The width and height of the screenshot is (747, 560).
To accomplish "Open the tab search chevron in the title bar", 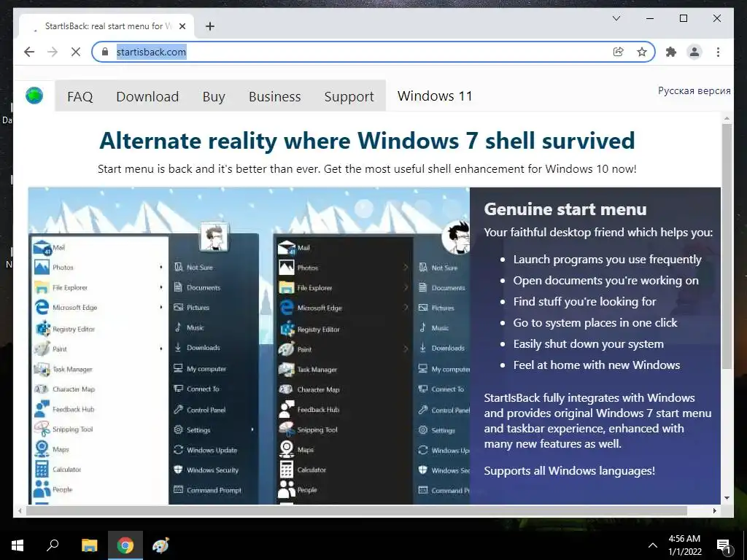I will click(x=616, y=18).
